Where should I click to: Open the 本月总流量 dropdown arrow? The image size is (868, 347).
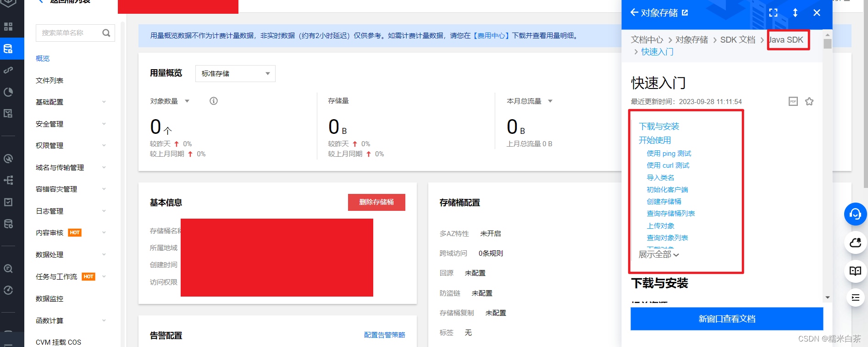(550, 101)
